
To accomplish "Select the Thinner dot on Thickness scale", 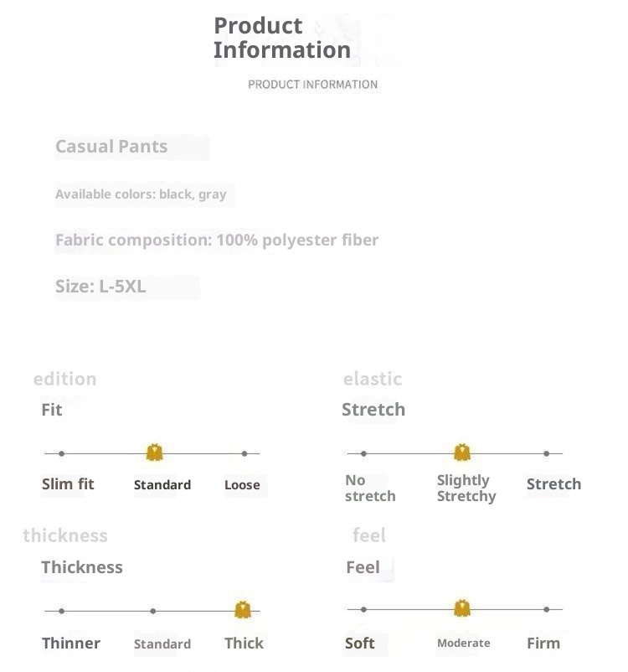I will pos(62,611).
